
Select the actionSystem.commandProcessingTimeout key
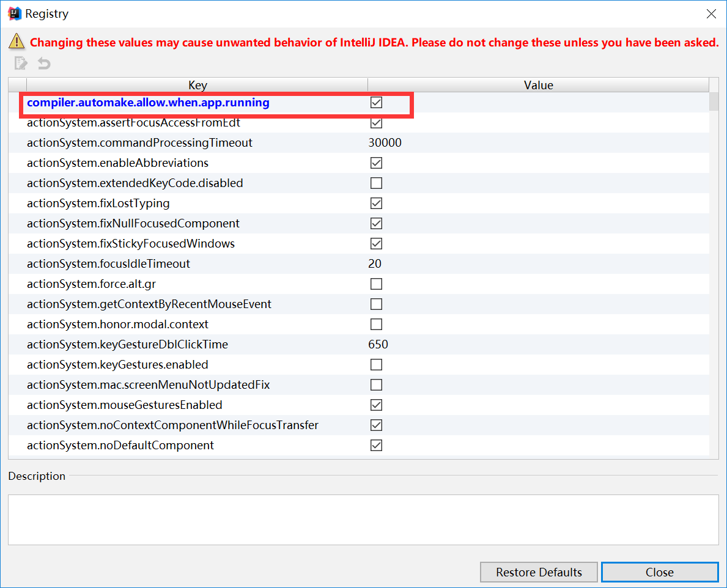coord(139,142)
